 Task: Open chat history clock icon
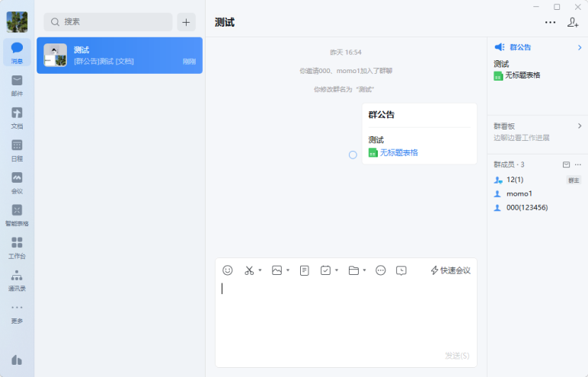tap(401, 270)
